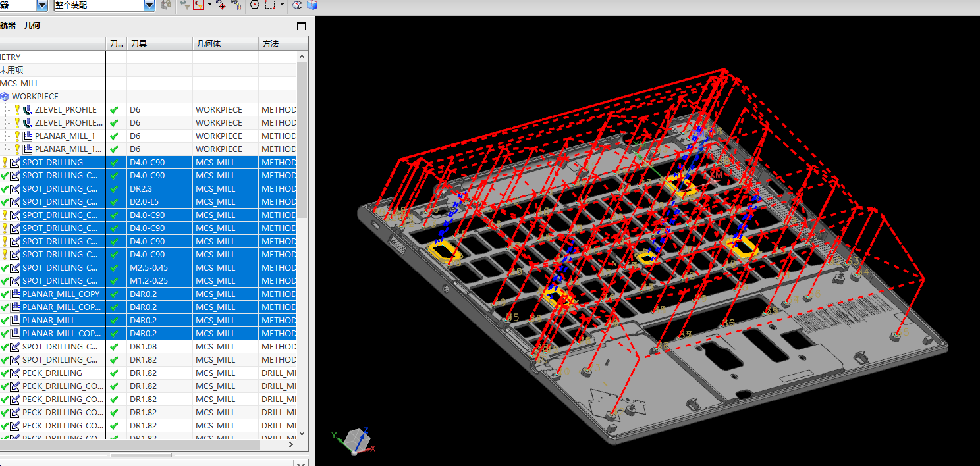The width and height of the screenshot is (980, 466).
Task: Click the WORKPIECE geometry cell of PLANAR_MILL_1
Action: (x=225, y=136)
